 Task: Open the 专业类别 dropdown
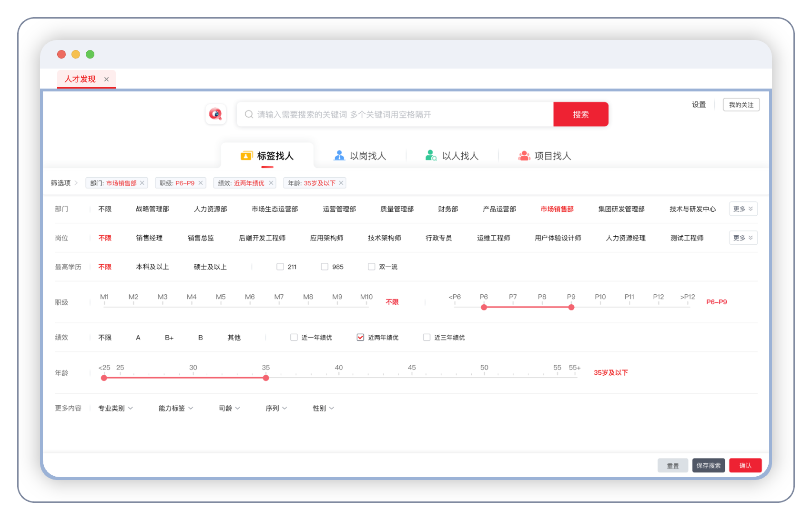point(115,408)
